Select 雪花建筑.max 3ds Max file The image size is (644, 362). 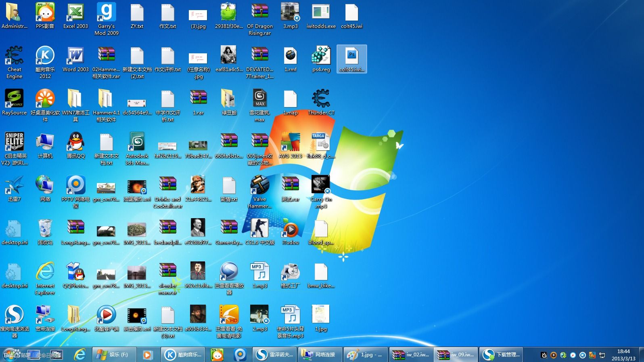259,105
